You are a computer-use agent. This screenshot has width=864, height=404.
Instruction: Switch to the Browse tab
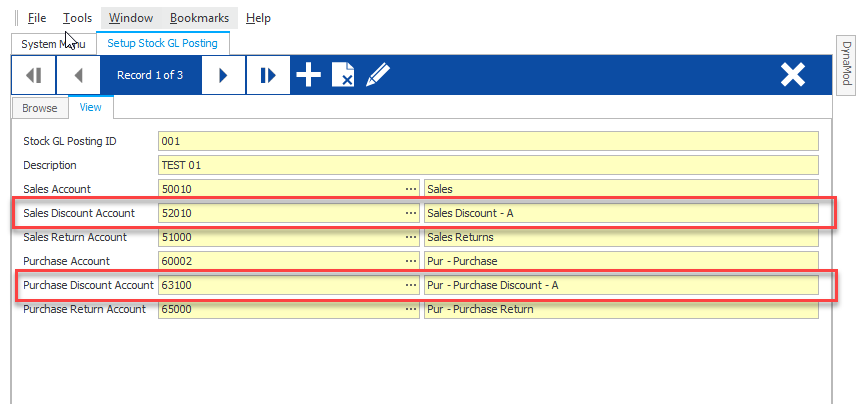tap(40, 108)
